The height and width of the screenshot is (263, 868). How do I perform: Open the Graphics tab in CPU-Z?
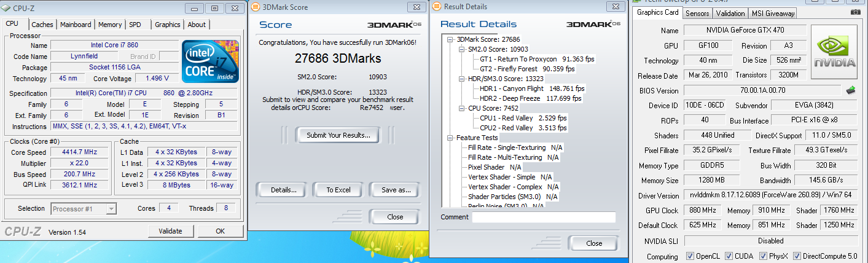(x=167, y=25)
